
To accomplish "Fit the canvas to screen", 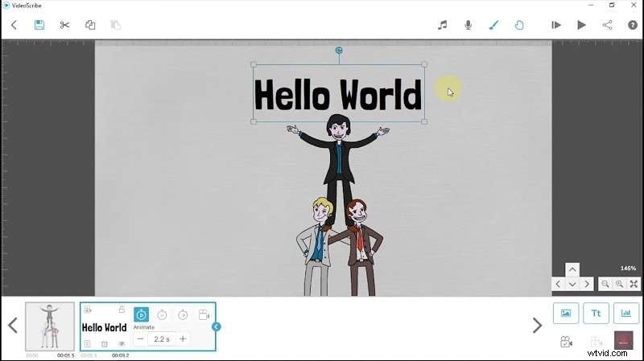I will click(634, 284).
